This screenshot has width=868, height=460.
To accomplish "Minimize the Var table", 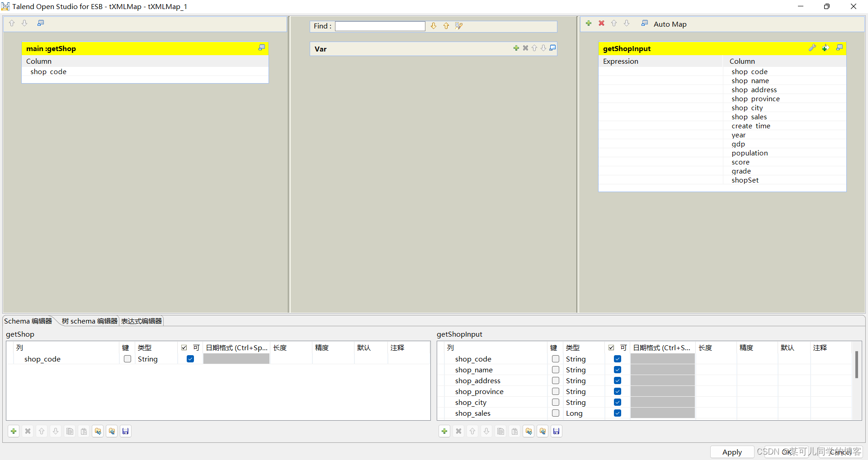I will pos(552,48).
